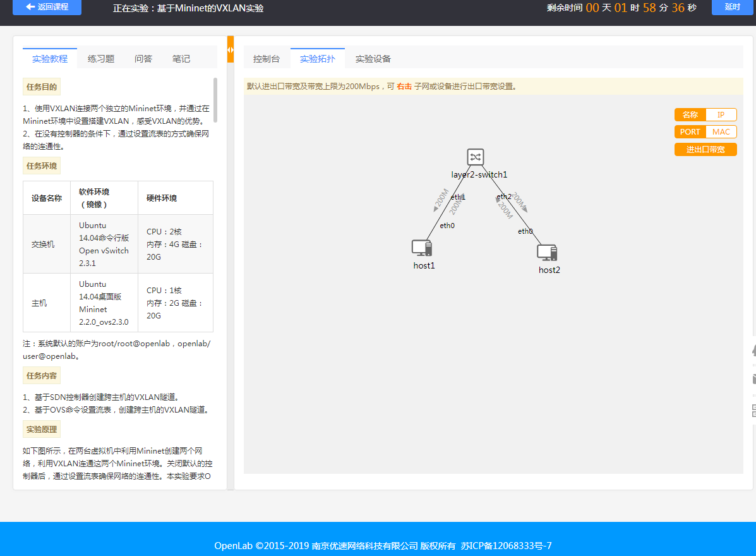Select the 实验拓扑 tab
This screenshot has height=556, width=756.
(x=317, y=59)
